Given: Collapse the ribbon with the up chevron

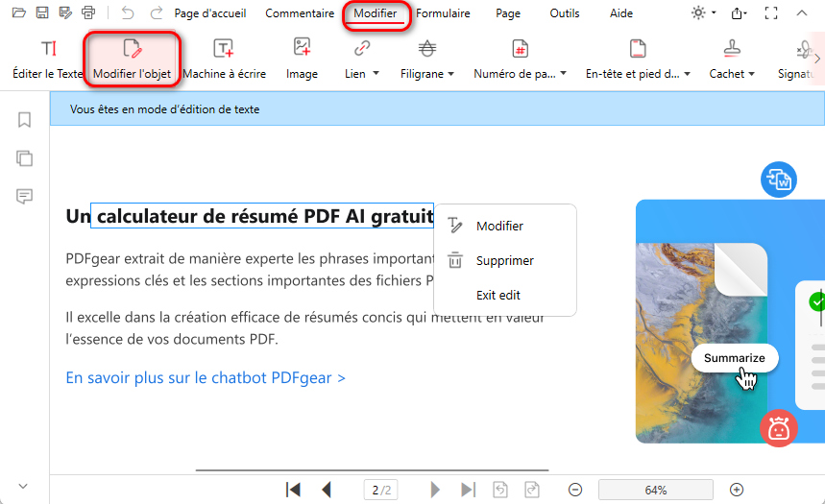Looking at the screenshot, I should pyautogui.click(x=801, y=13).
